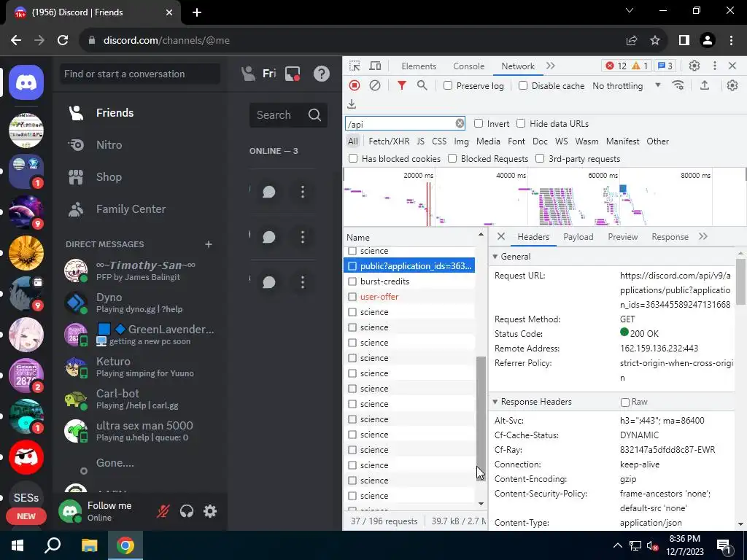Check Has blocked cookies
This screenshot has width=747, height=560.
point(353,158)
